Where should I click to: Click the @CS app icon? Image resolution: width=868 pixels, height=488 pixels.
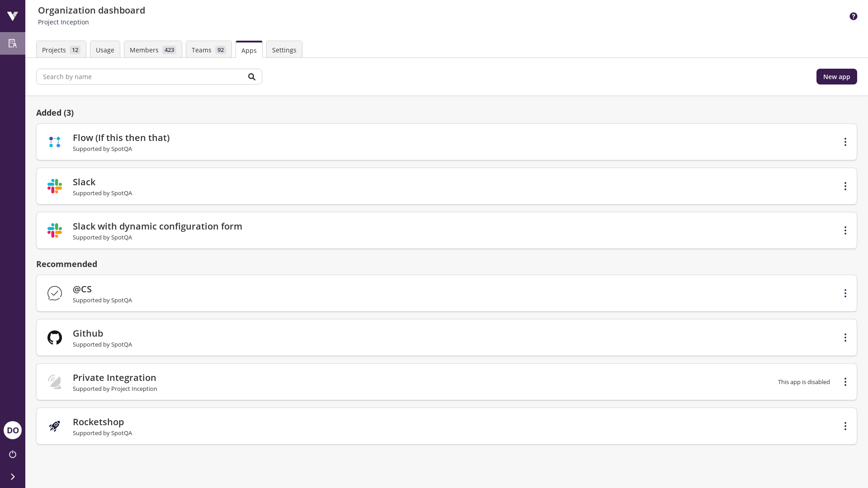[x=55, y=293]
